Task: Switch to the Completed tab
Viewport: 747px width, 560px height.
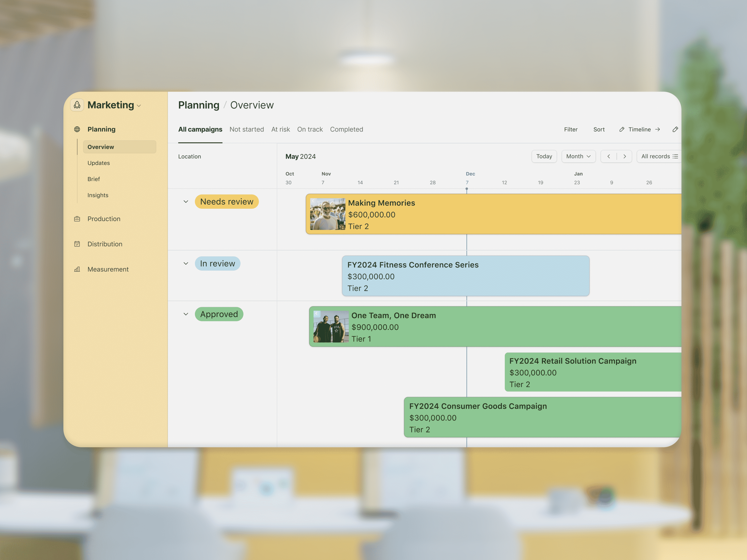Action: pyautogui.click(x=347, y=129)
